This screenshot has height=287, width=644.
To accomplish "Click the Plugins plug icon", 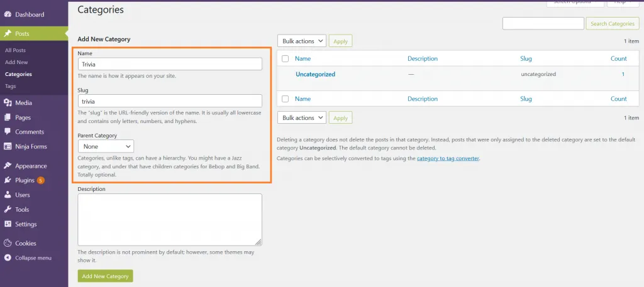I will click(x=8, y=180).
